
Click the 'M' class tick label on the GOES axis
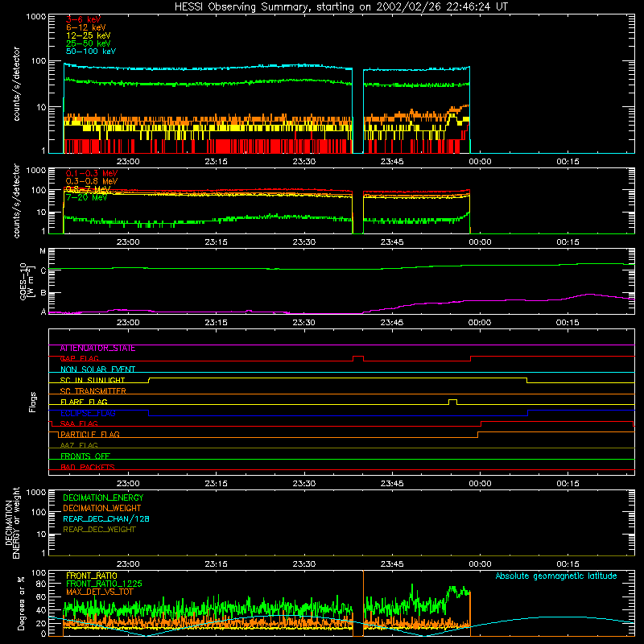pyautogui.click(x=43, y=251)
